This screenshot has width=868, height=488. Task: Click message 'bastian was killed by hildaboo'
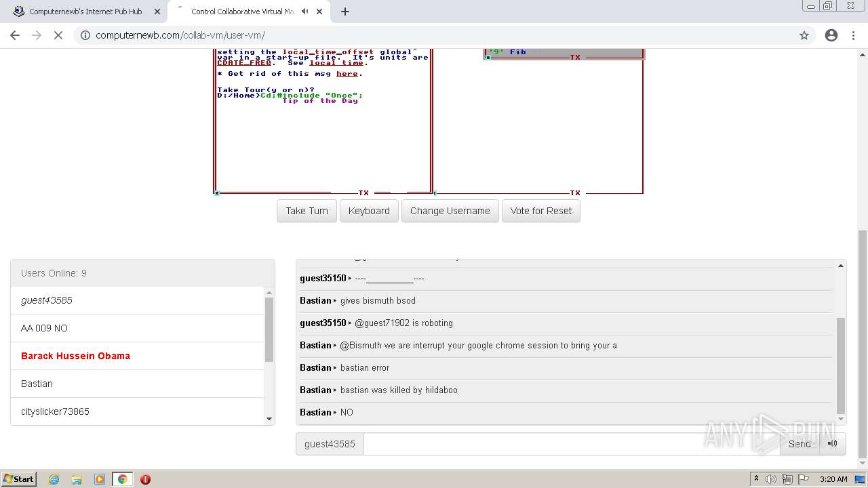[399, 390]
